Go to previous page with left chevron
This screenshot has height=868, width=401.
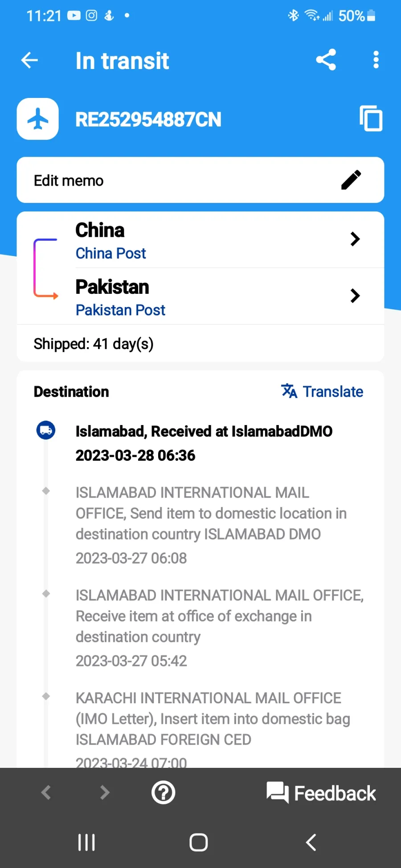pos(46,792)
